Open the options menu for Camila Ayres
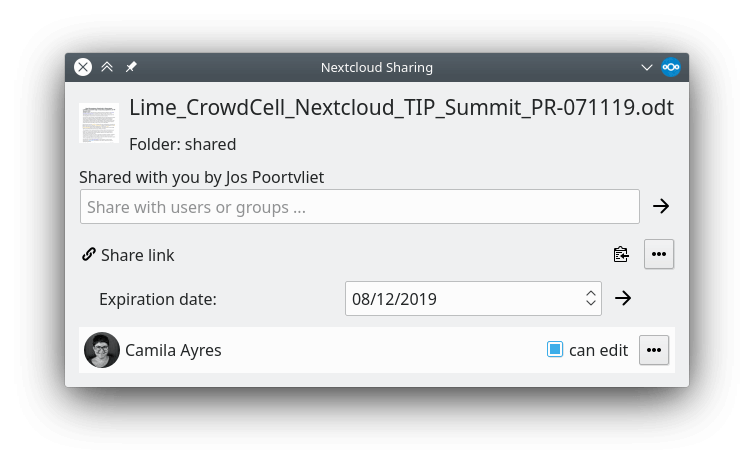754x464 pixels. [x=653, y=350]
